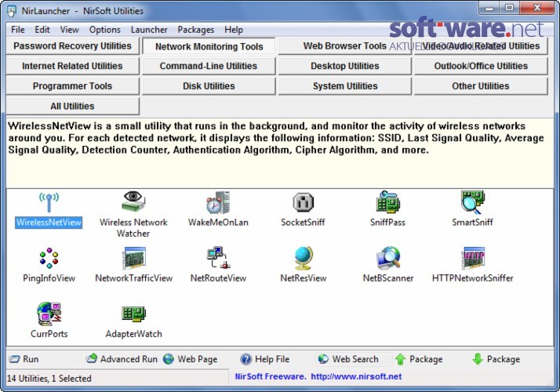Switch to Outlook/Office Utilities tab
Viewport: 560px width, 392px height.
coord(481,66)
